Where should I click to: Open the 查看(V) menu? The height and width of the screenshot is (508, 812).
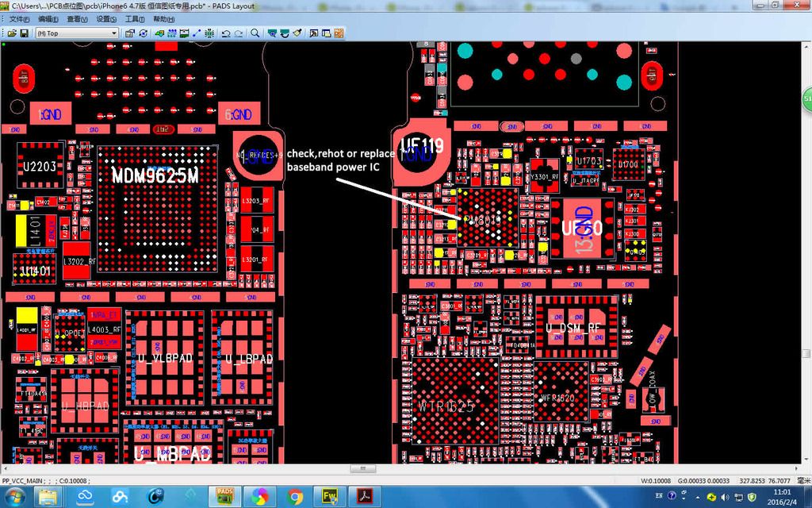(x=77, y=19)
